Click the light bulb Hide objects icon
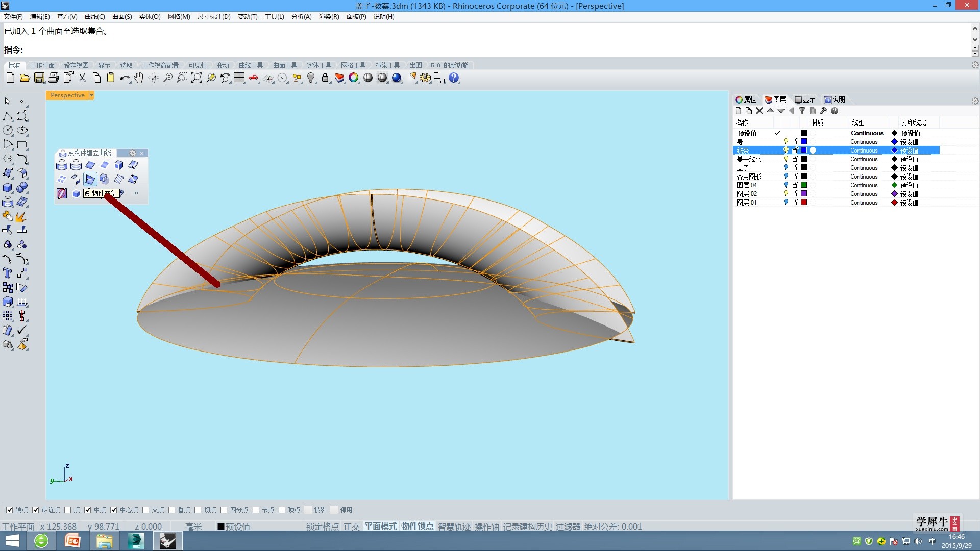This screenshot has width=980, height=551. pos(311,78)
